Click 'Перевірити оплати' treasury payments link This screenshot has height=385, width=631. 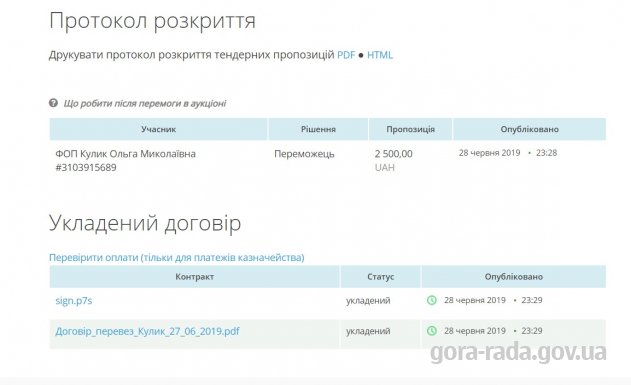pos(177,257)
